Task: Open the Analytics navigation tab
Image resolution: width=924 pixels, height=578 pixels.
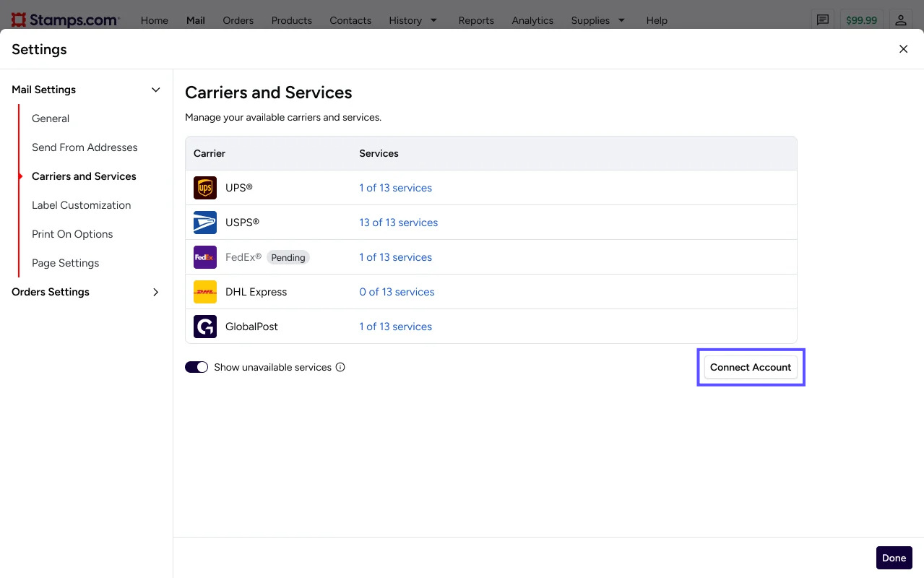Action: pos(532,20)
